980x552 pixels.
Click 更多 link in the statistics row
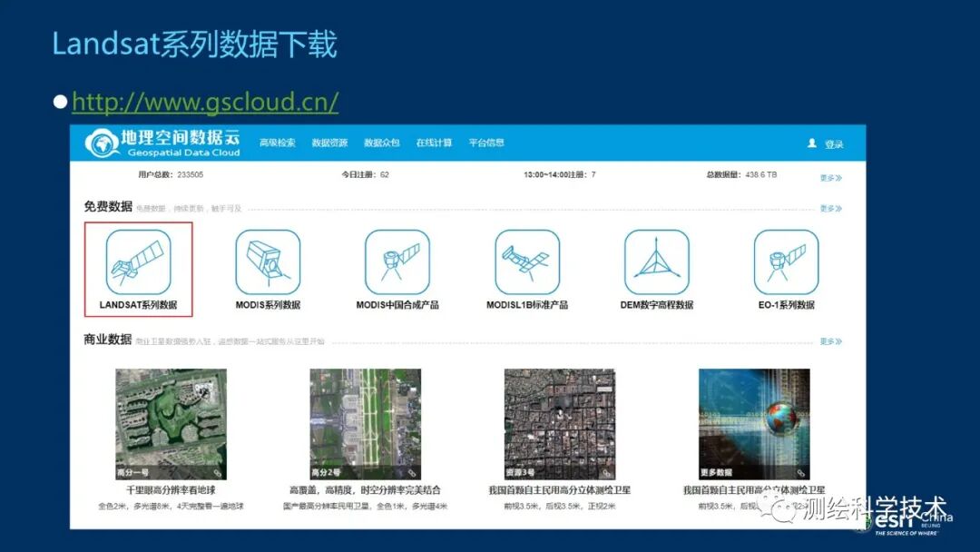830,178
